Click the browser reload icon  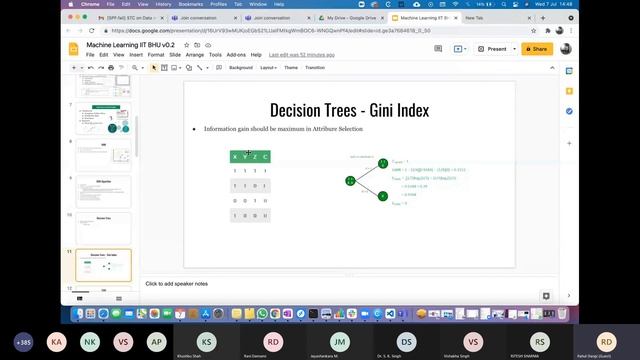[91, 31]
